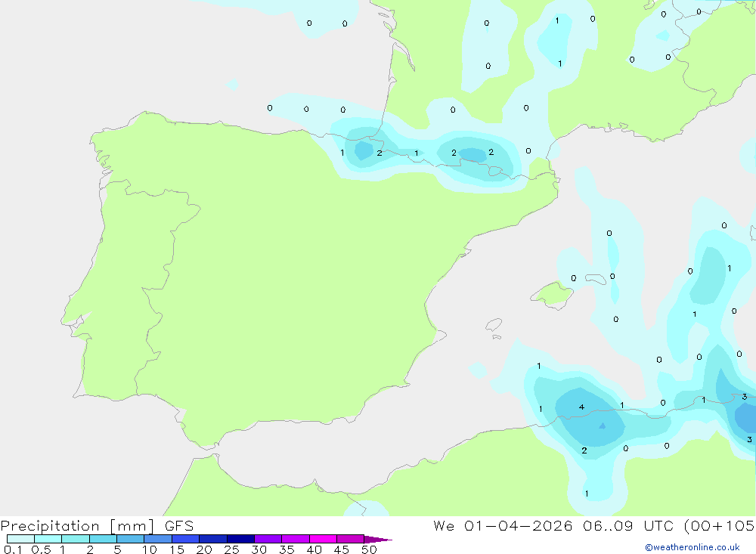Click the '35' legend scale label
The image size is (756, 554).
[x=287, y=549]
